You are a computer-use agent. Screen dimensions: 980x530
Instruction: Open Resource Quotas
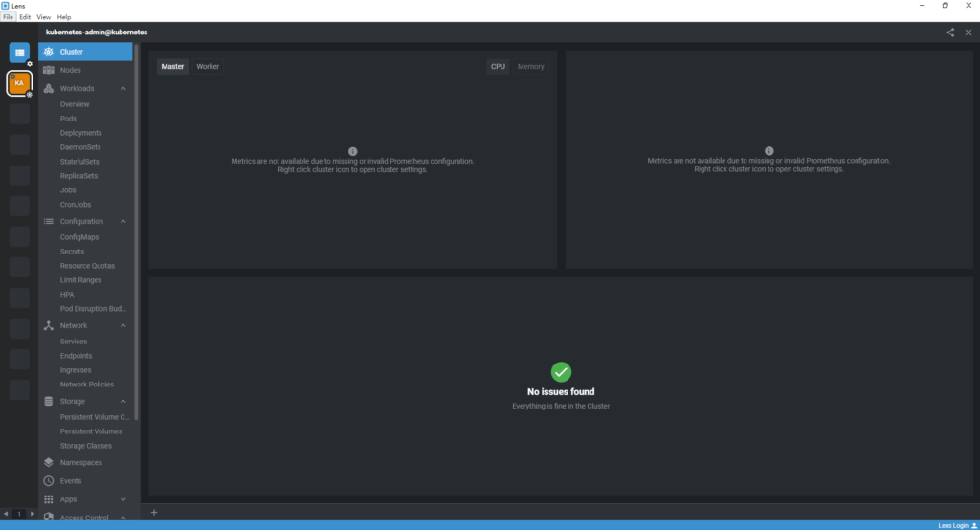coord(87,266)
